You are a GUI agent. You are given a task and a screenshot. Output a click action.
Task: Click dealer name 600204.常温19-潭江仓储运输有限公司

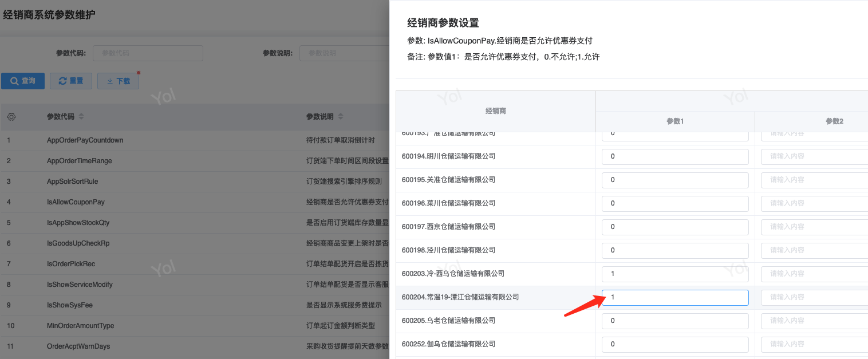[x=460, y=297]
